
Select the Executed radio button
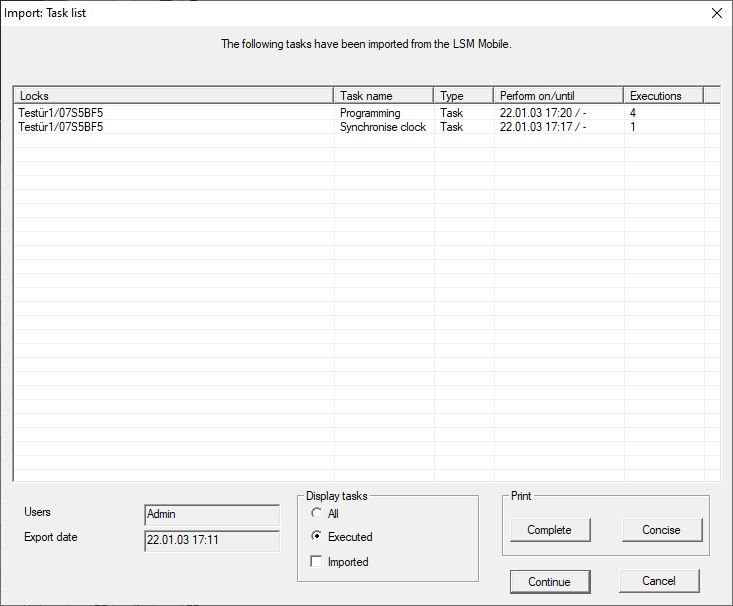(x=317, y=537)
